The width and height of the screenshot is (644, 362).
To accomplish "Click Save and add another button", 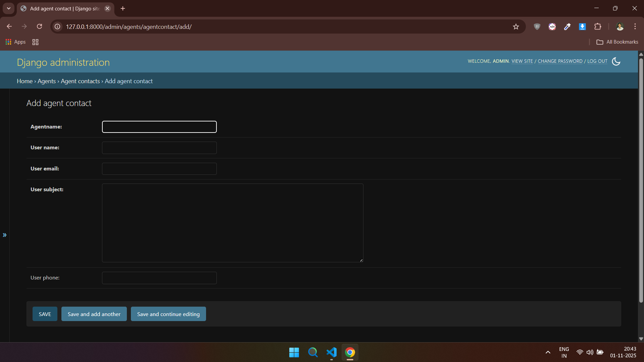I will [x=94, y=314].
